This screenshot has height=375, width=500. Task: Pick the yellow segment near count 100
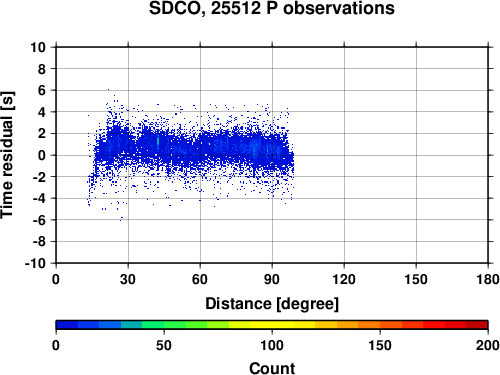(272, 325)
